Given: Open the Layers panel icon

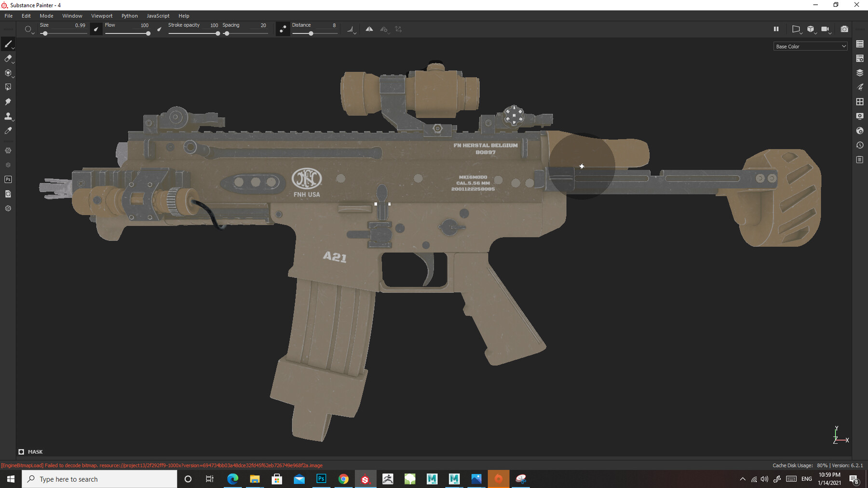Looking at the screenshot, I should (860, 73).
